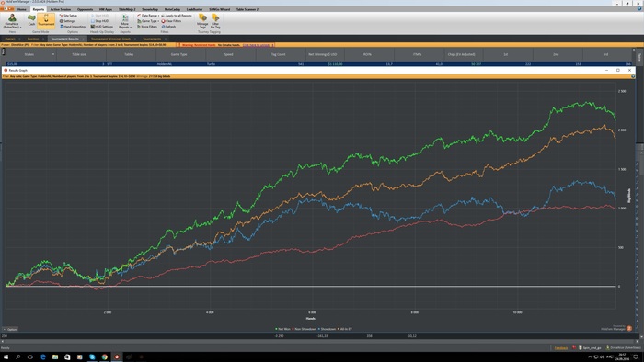This screenshot has height=362, width=644.
Task: Launch Microsoft Edge from the taskbar
Action: point(42,356)
